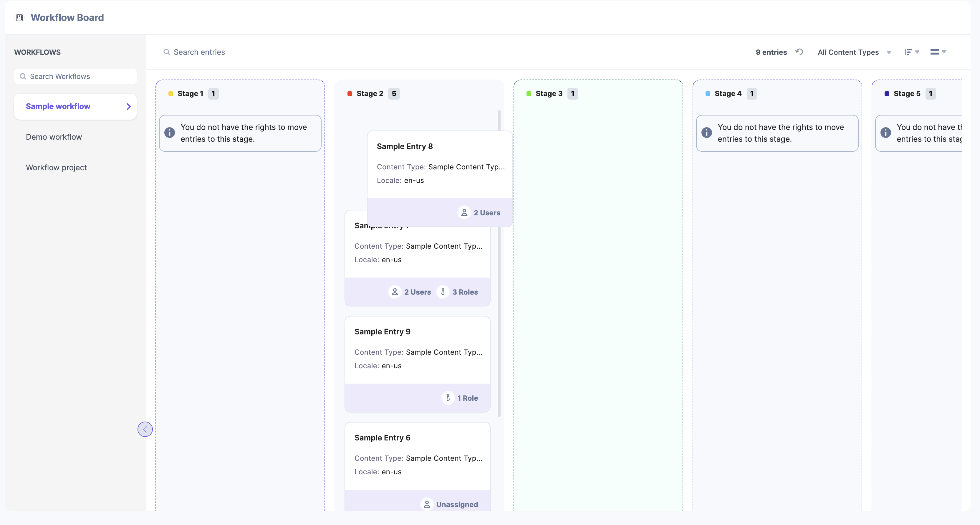Click the Stage 5 header label
Image resolution: width=980 pixels, height=525 pixels.
click(x=907, y=94)
